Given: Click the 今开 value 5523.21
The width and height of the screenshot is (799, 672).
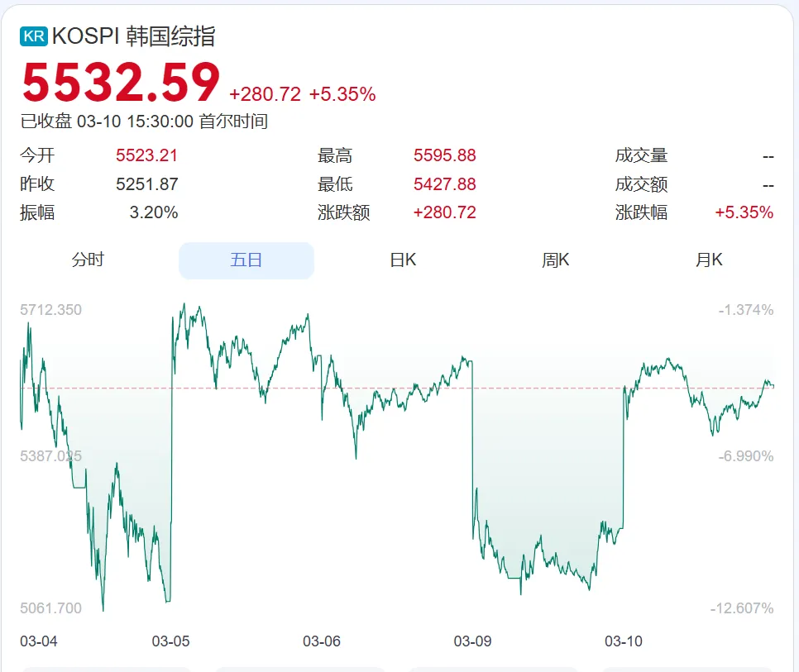Looking at the screenshot, I should pyautogui.click(x=146, y=155).
